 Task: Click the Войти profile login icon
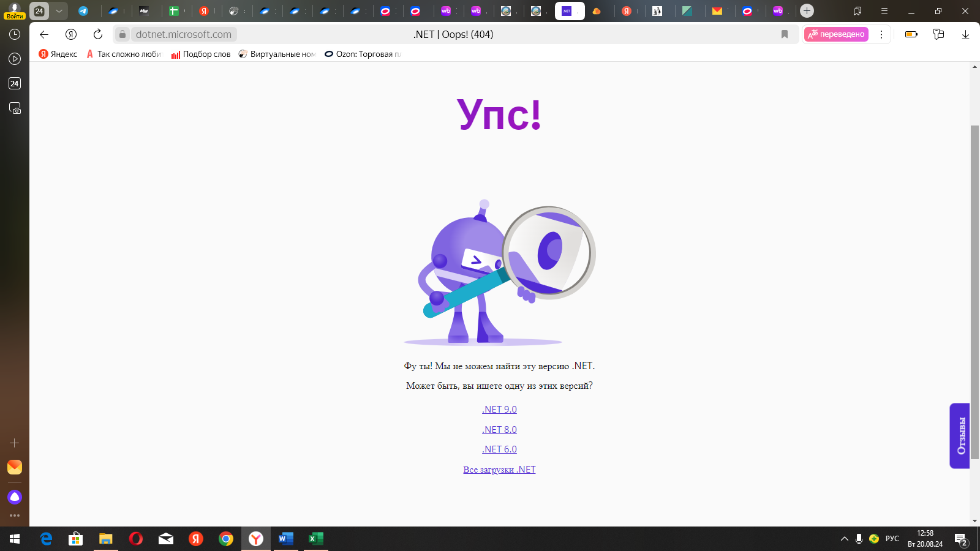click(15, 11)
